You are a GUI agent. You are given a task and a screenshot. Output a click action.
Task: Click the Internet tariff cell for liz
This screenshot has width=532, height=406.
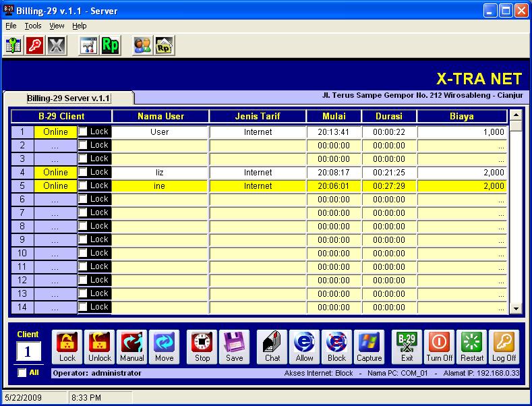pos(258,173)
